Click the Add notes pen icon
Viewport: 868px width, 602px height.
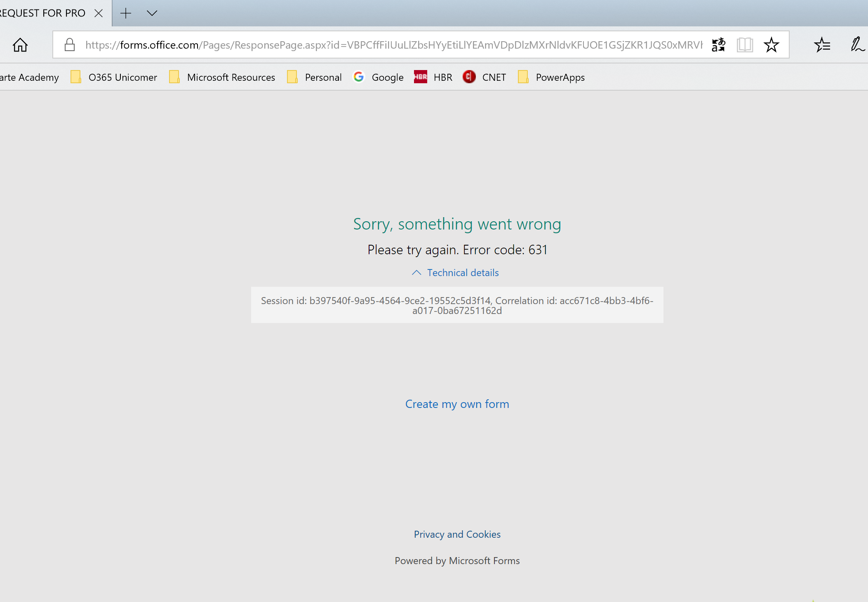(x=857, y=45)
